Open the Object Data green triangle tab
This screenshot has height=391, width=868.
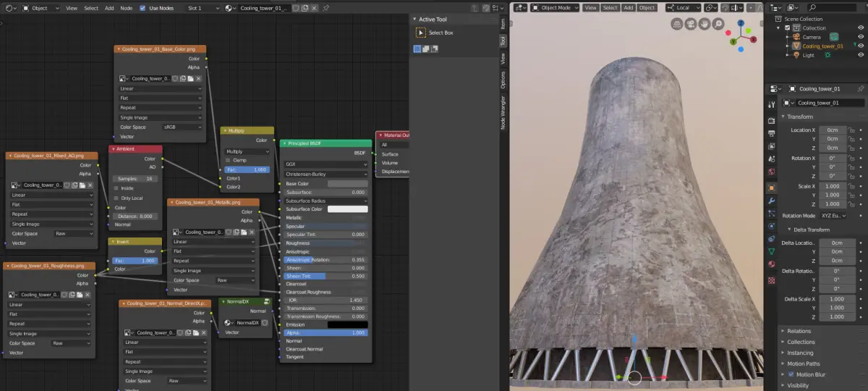[x=772, y=251]
